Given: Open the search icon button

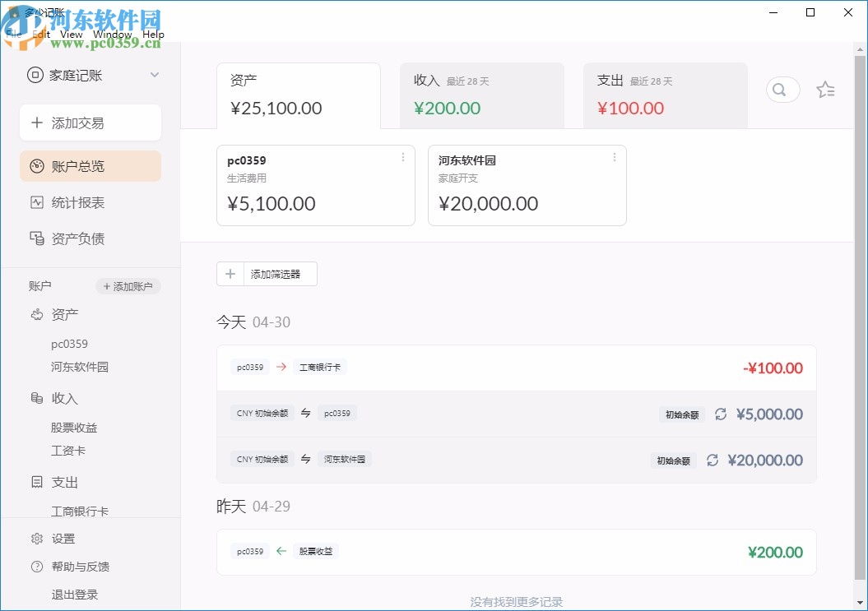Looking at the screenshot, I should 782,90.
